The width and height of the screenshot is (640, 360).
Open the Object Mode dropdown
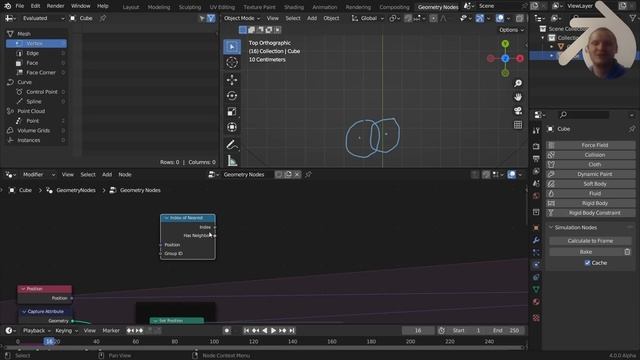pyautogui.click(x=242, y=18)
